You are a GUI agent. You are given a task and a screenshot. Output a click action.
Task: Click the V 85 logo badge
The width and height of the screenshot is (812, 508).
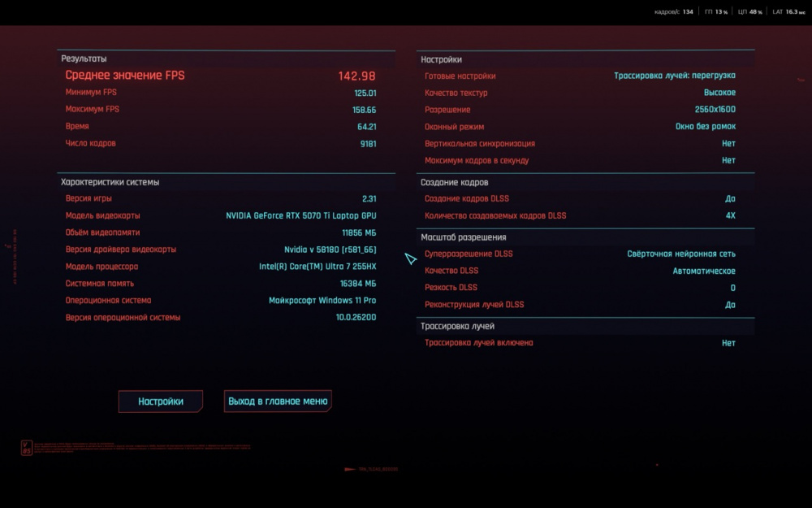[x=27, y=447]
